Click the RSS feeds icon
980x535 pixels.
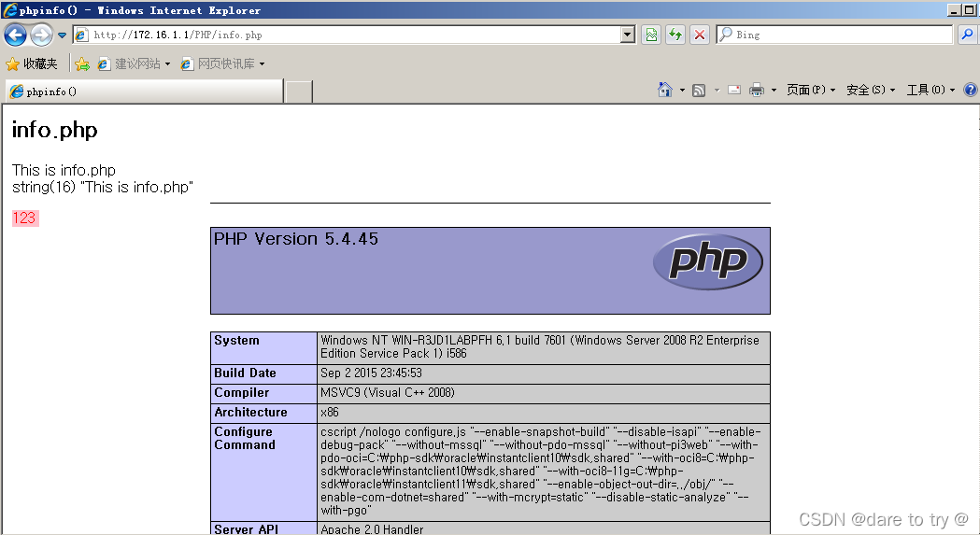point(699,90)
